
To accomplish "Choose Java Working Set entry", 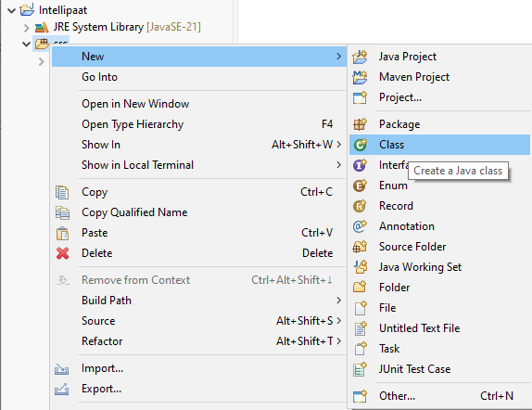I will pyautogui.click(x=439, y=267).
